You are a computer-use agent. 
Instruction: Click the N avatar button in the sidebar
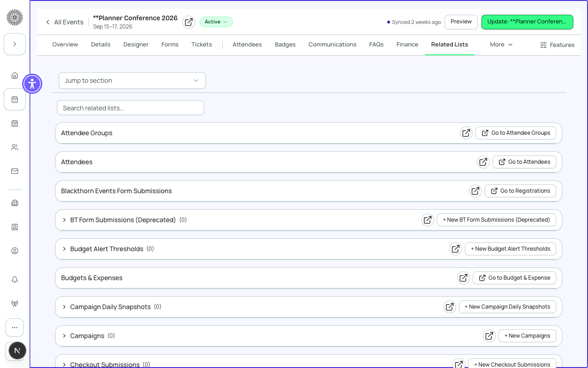[17, 351]
